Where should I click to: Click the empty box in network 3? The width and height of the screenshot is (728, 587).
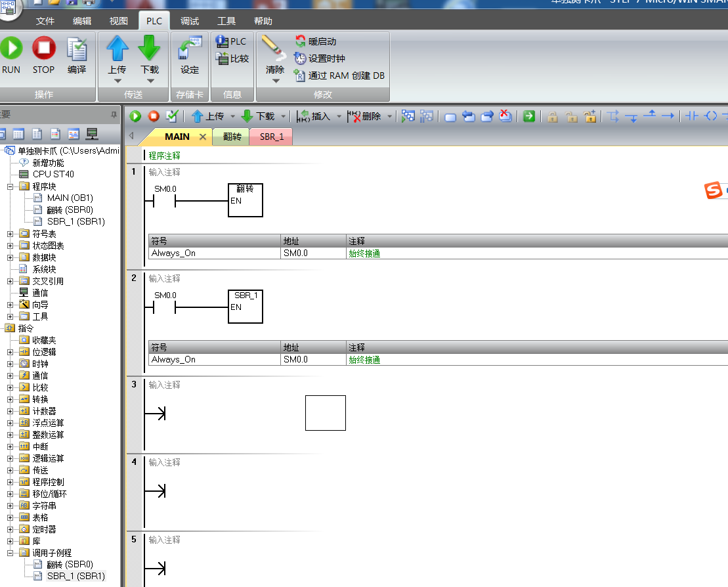pyautogui.click(x=325, y=413)
